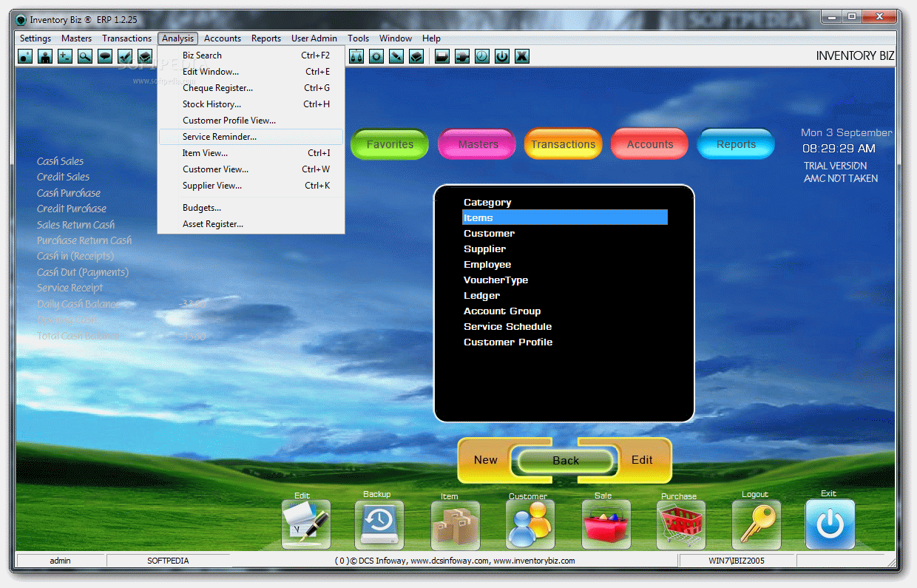Open the Reports menu in menu bar
Viewport: 917px width, 588px height.
click(266, 38)
